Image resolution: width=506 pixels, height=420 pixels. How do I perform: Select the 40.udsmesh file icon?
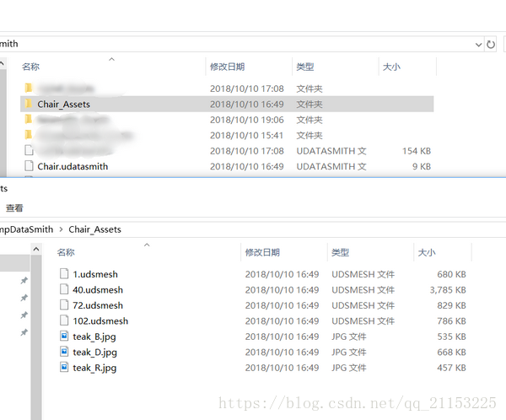pyautogui.click(x=64, y=290)
